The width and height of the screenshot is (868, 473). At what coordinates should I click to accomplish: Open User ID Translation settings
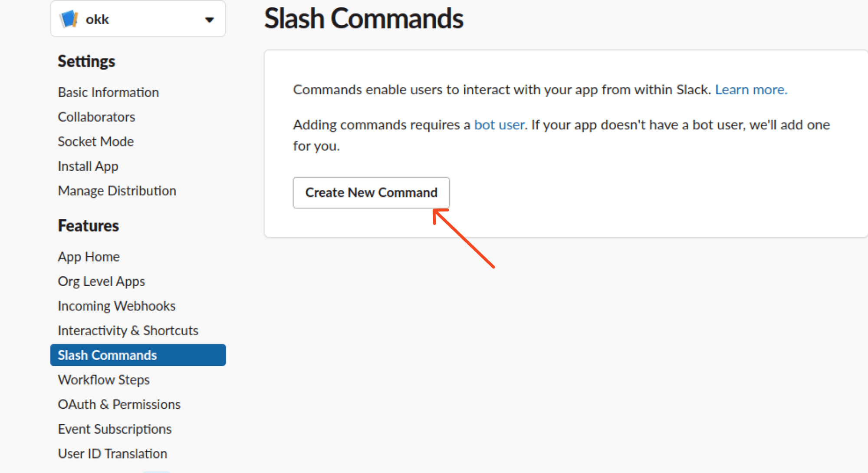click(x=112, y=453)
